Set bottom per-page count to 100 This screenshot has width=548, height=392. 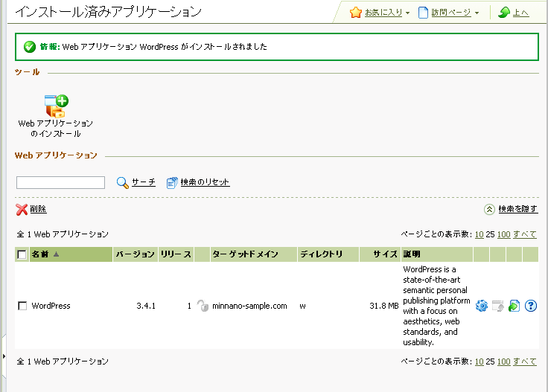click(504, 362)
